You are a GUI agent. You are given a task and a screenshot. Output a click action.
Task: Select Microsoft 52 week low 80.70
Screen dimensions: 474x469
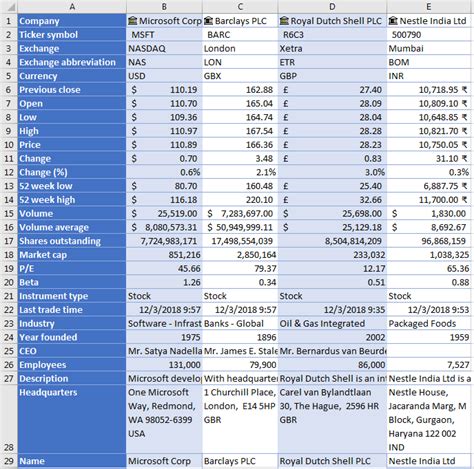164,186
